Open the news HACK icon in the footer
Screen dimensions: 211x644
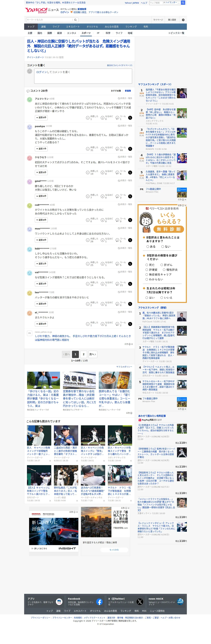coord(180,602)
